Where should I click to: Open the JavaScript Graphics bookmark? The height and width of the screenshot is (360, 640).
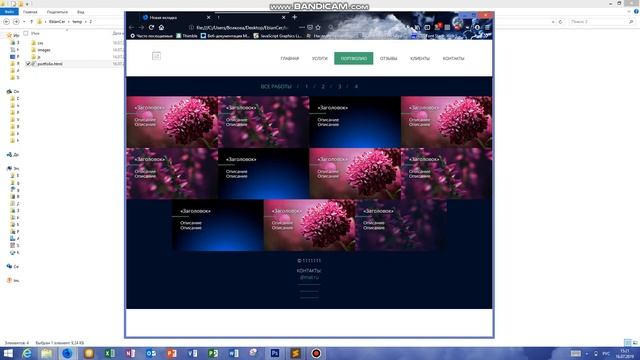pyautogui.click(x=278, y=36)
